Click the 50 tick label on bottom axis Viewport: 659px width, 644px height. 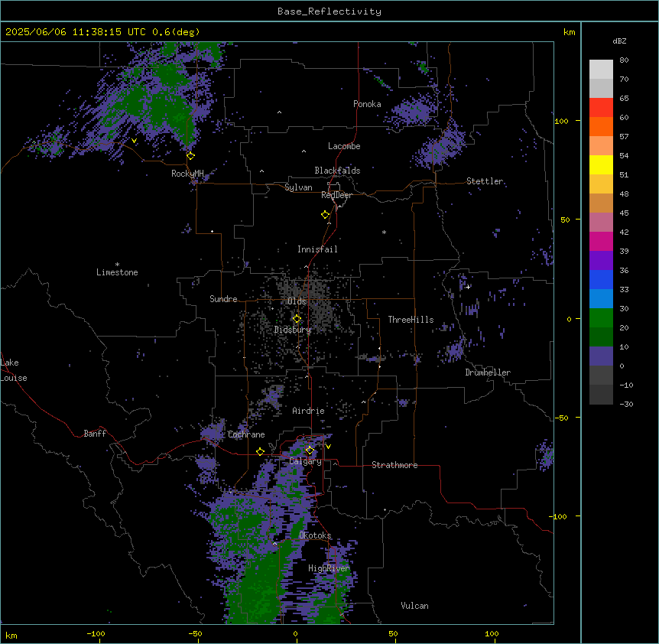393,634
